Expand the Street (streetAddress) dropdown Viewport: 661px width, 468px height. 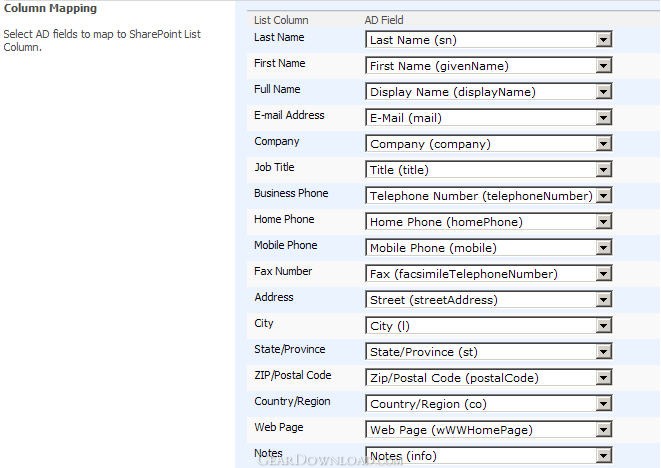coord(489,300)
